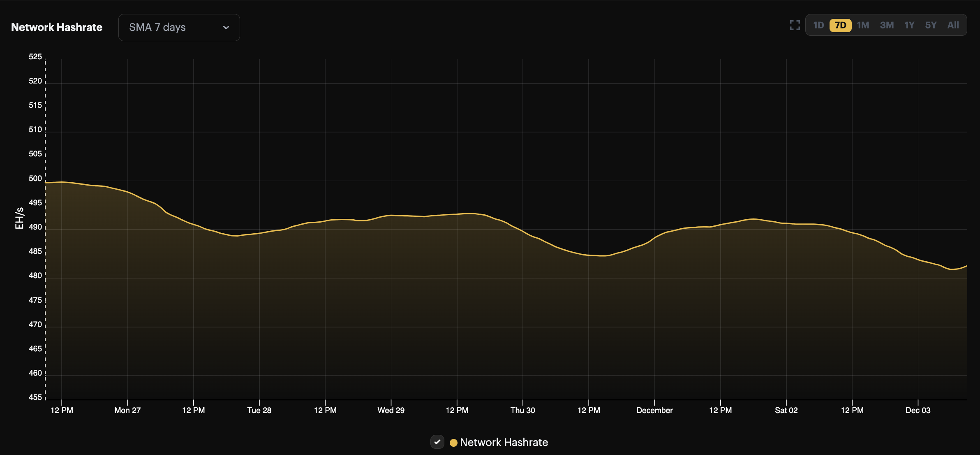Open the 5Y historical view

click(931, 25)
